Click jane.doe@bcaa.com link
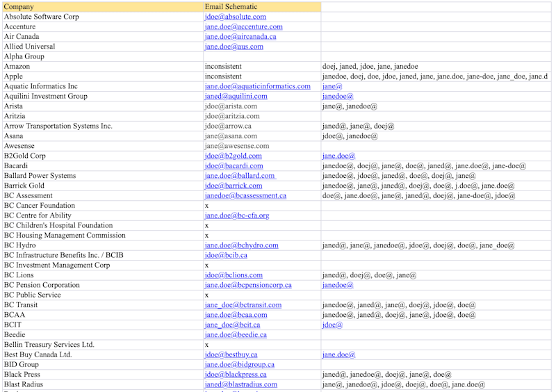The height and width of the screenshot is (392, 556). (x=236, y=315)
